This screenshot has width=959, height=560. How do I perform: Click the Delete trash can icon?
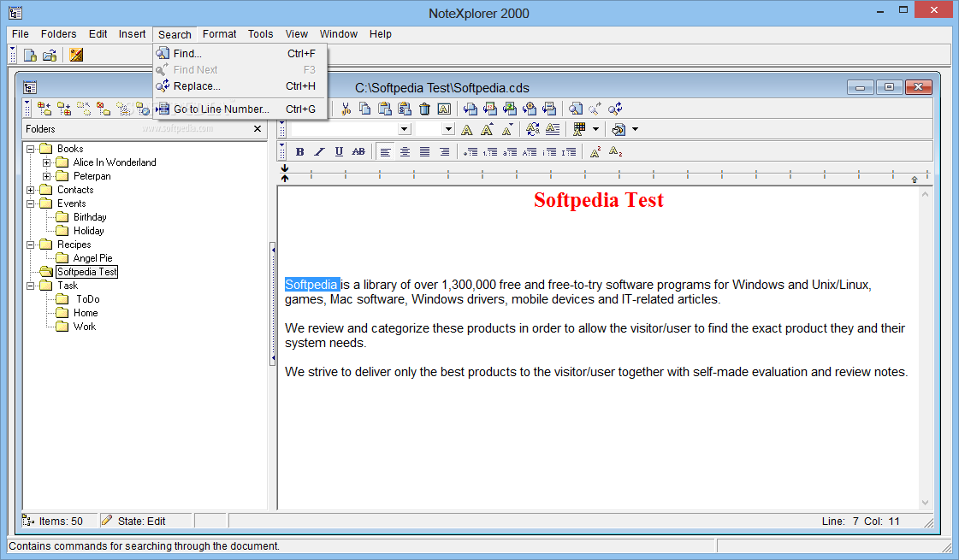[424, 109]
